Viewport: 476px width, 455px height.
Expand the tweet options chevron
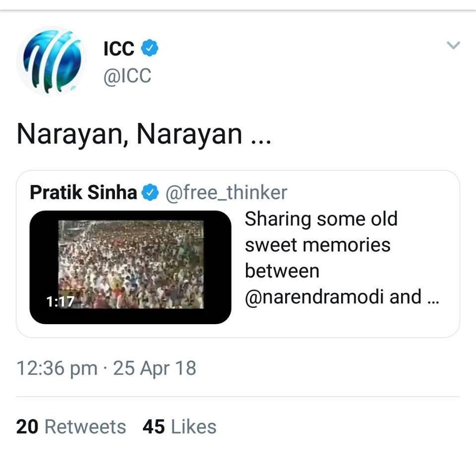click(x=453, y=46)
